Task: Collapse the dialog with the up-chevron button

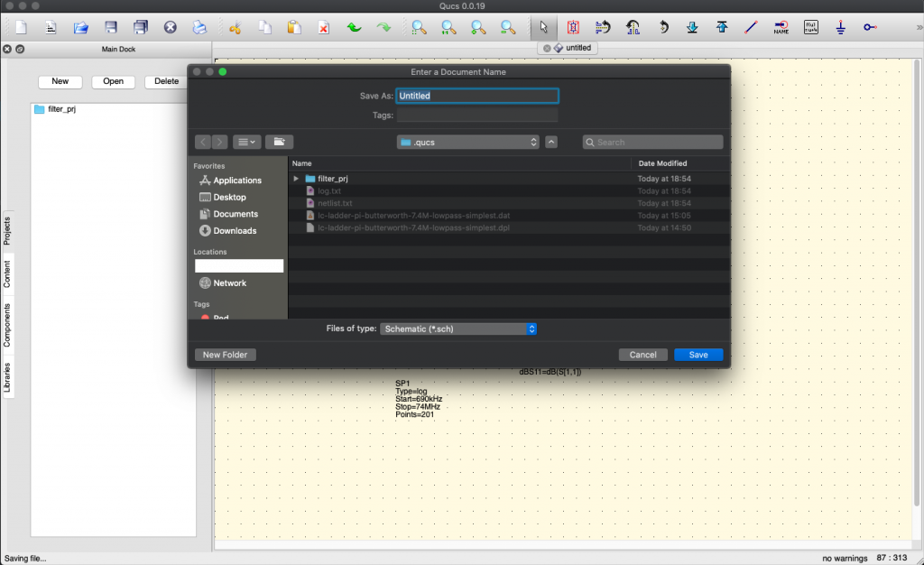Action: click(x=551, y=142)
